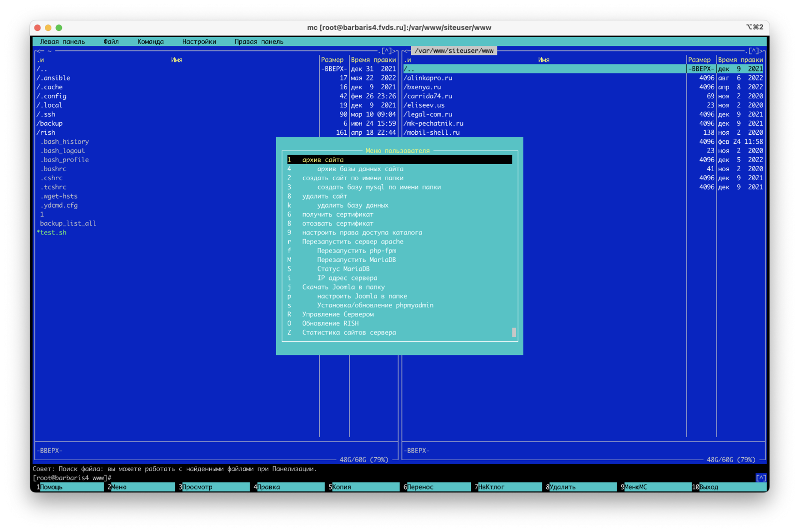The height and width of the screenshot is (532, 799).
Task: Select user menu entry архив сайта
Action: (x=399, y=160)
